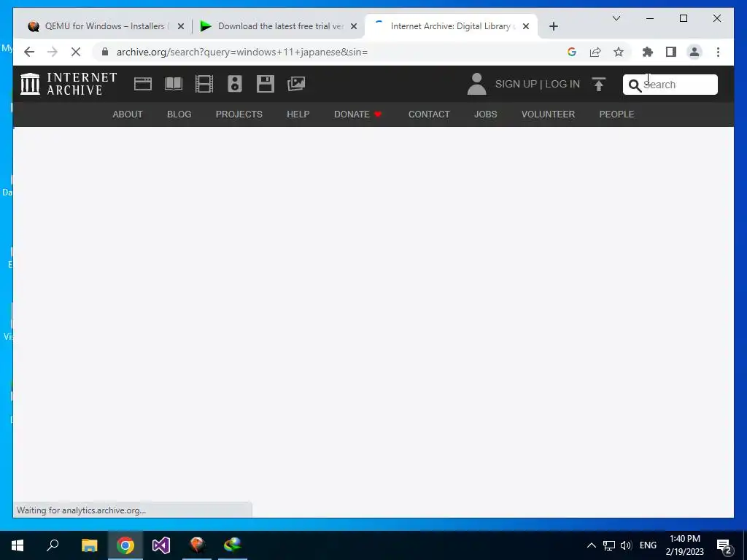Screen dimensions: 747x560
Task: Open the BLOG menu item
Action: click(x=179, y=114)
